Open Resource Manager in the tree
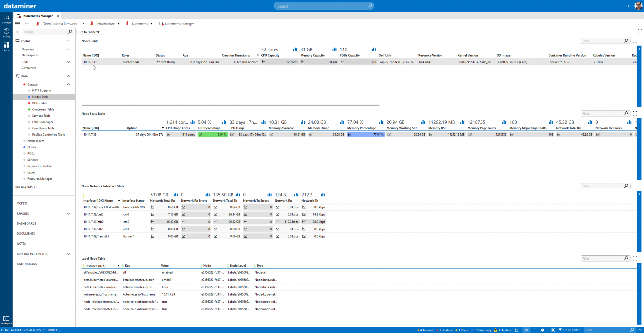Screen dimensions: 644x333 coord(40,179)
